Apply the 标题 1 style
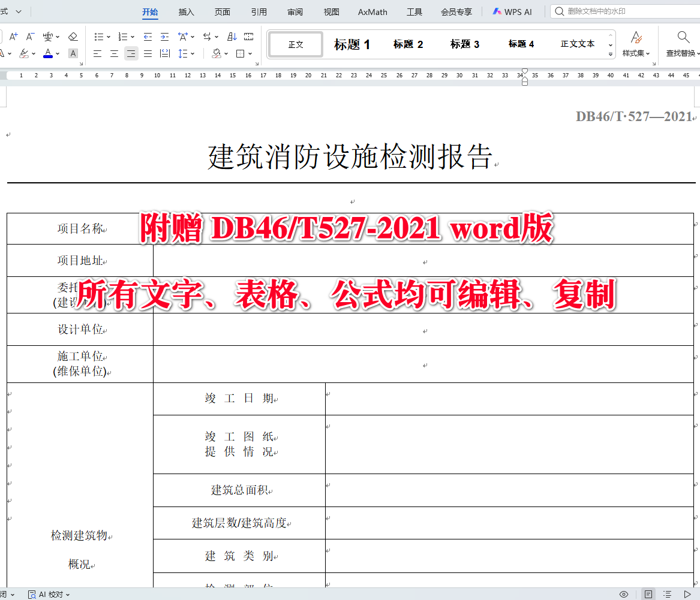This screenshot has height=600, width=700. coord(351,44)
